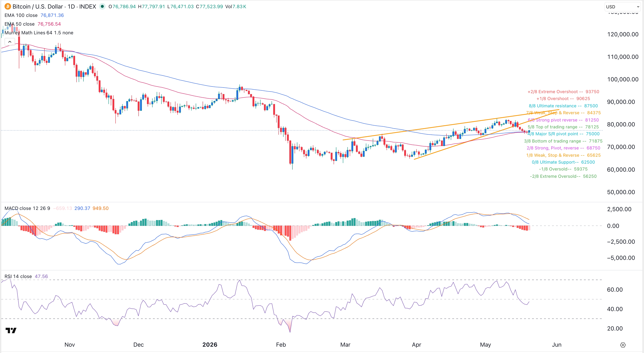Click the 60,000.00 price axis label

click(x=621, y=170)
